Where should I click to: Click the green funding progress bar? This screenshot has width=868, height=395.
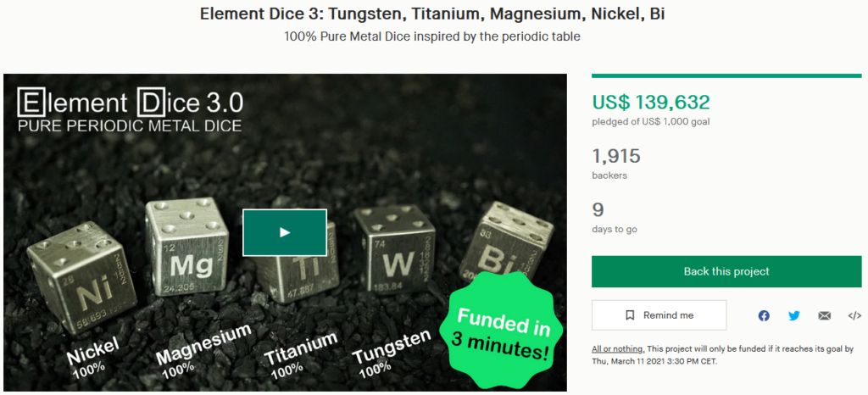click(x=726, y=75)
